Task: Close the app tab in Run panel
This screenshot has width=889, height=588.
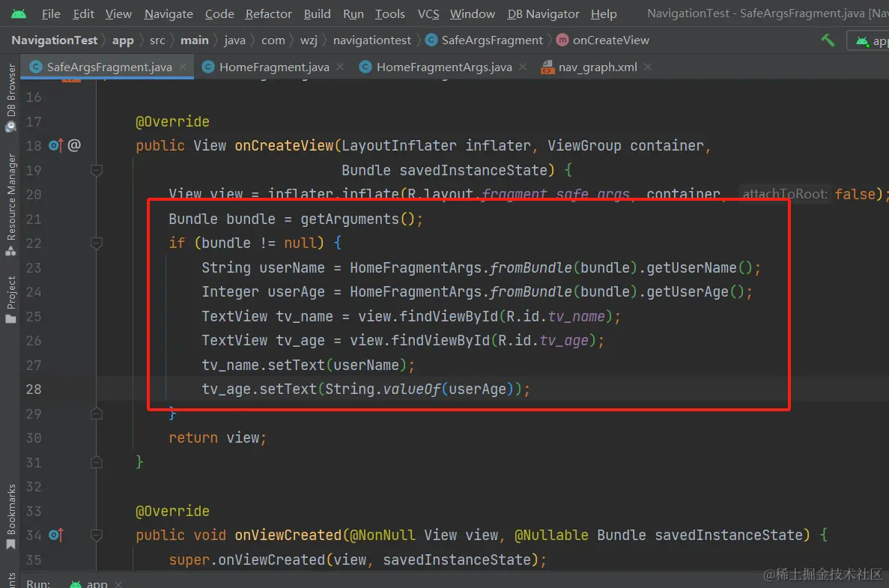Action: [118, 584]
